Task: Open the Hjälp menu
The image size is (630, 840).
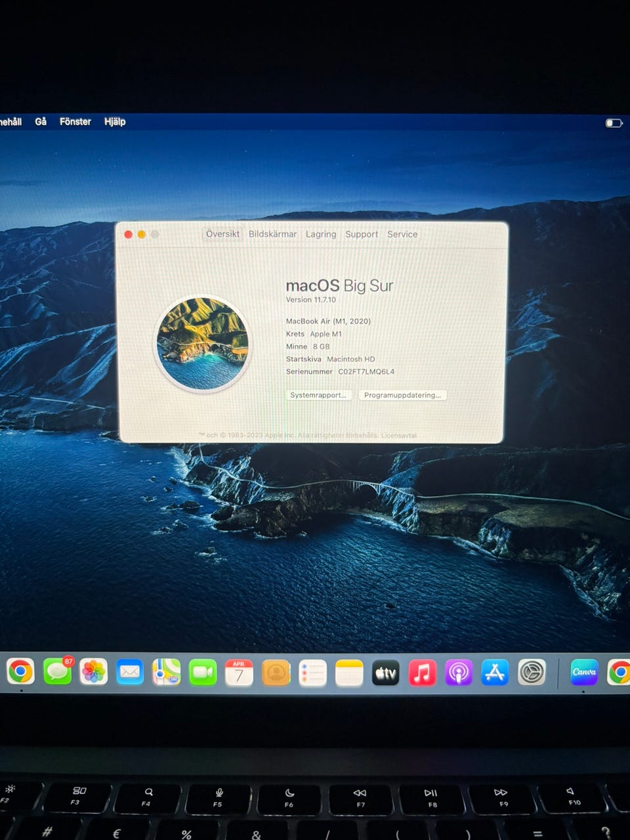Action: click(115, 122)
